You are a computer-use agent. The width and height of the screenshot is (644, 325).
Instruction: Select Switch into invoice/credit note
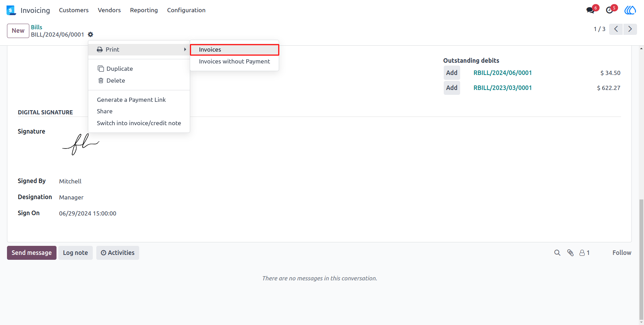tap(139, 123)
